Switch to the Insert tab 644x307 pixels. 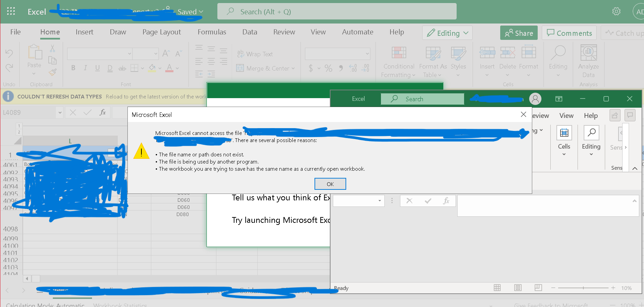point(85,32)
